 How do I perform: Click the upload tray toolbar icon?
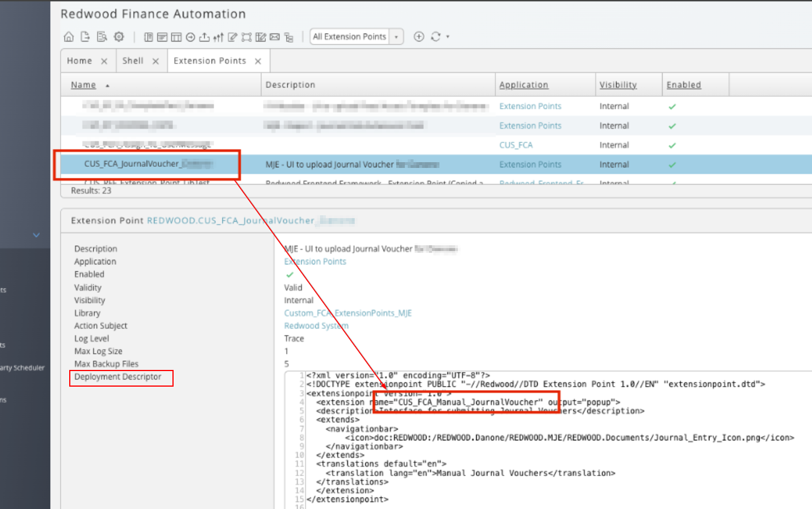[204, 37]
